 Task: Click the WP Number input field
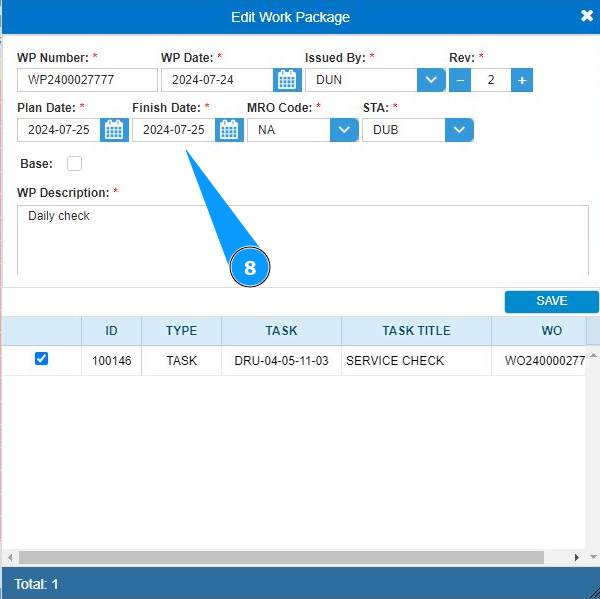[x=87, y=80]
